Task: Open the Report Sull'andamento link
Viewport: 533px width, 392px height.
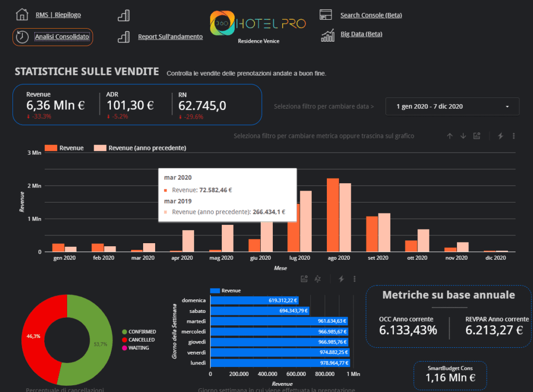Action: point(170,37)
